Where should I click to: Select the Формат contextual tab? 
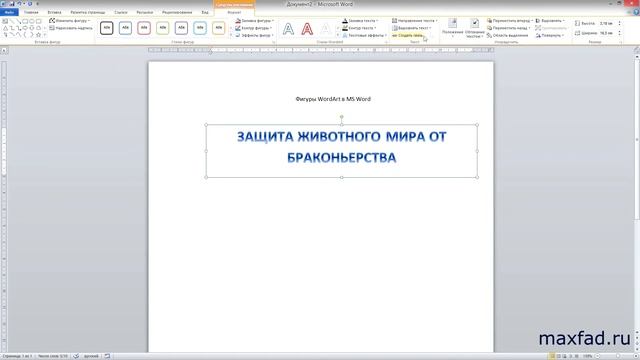pyautogui.click(x=234, y=12)
